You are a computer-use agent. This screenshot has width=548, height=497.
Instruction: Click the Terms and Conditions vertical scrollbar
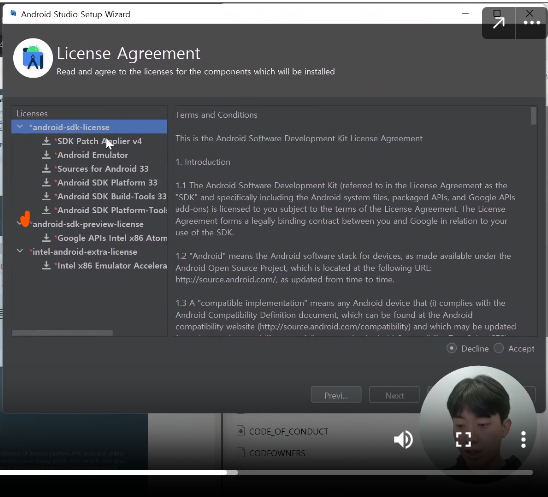point(533,116)
